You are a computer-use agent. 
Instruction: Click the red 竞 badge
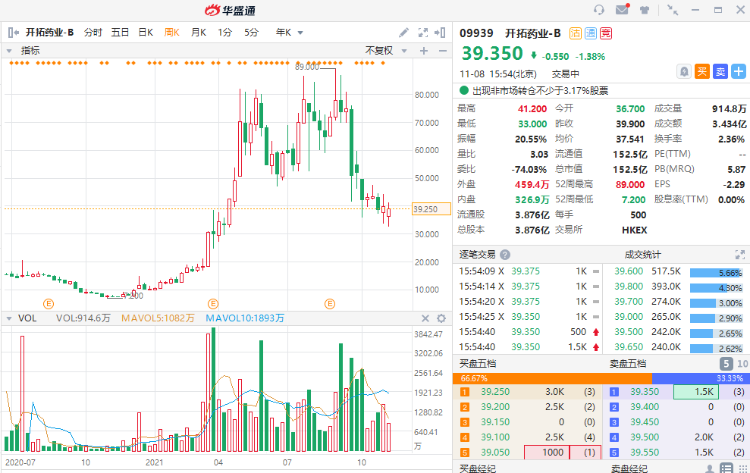click(x=606, y=33)
